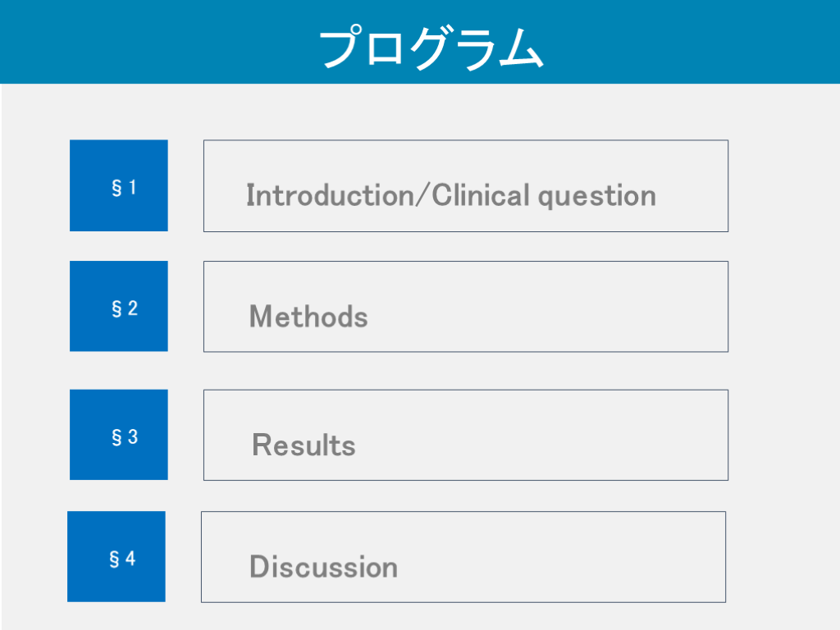Select the Results label text

coord(304,445)
